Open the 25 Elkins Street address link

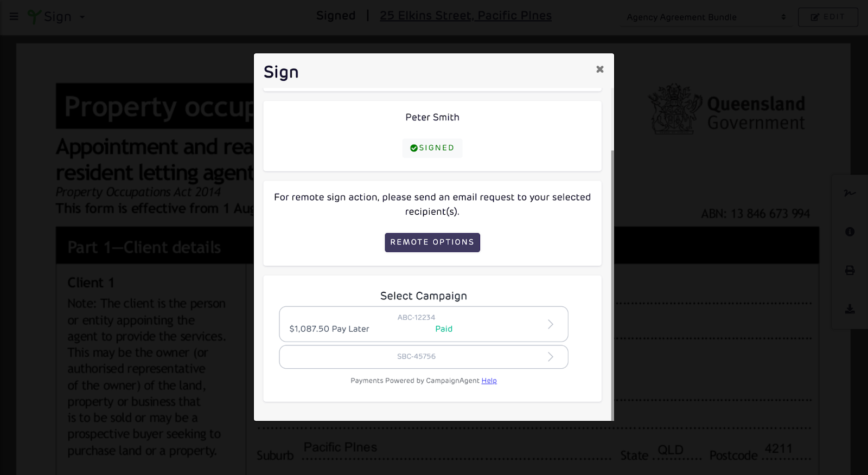(x=465, y=16)
